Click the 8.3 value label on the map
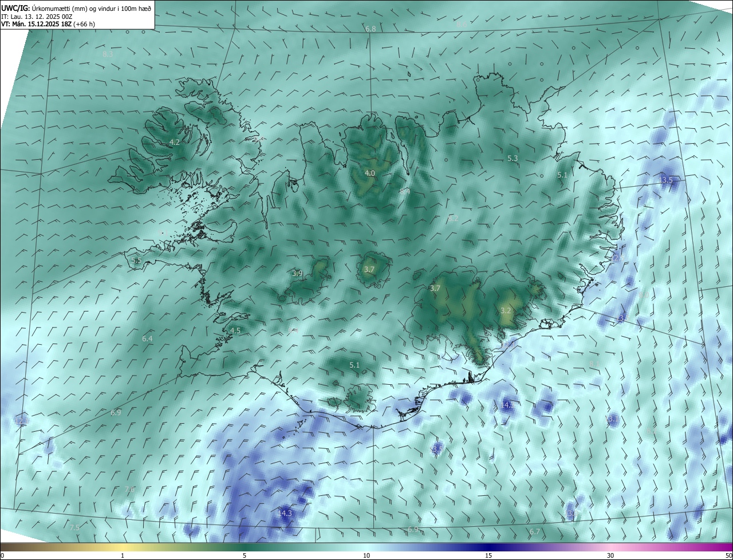This screenshot has width=733, height=560. pyautogui.click(x=108, y=54)
